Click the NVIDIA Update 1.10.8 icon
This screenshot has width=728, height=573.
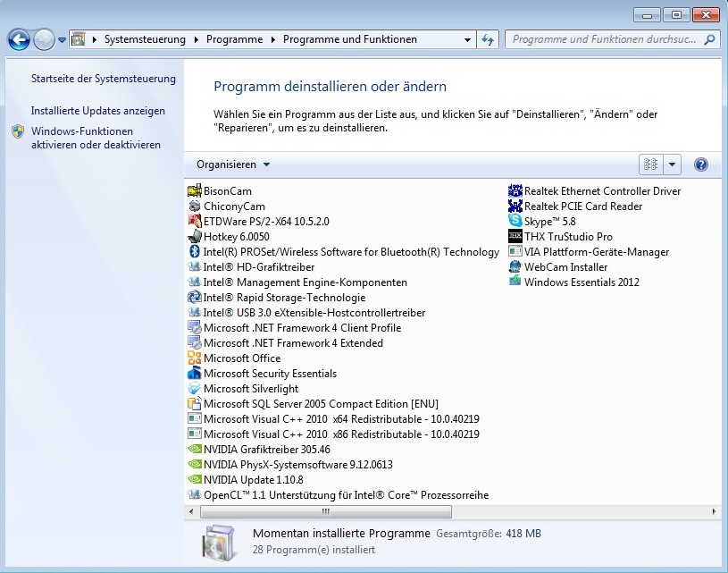(195, 480)
